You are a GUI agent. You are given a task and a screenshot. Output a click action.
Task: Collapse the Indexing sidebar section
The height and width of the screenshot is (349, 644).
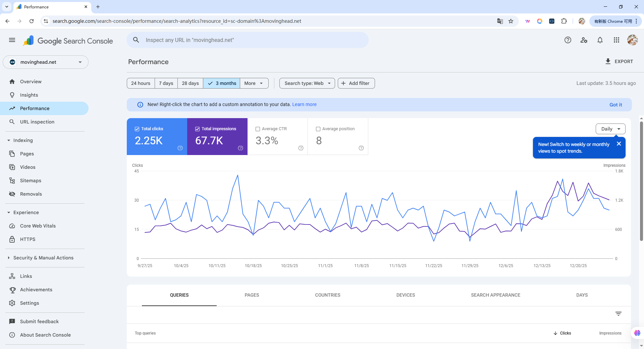pos(9,140)
